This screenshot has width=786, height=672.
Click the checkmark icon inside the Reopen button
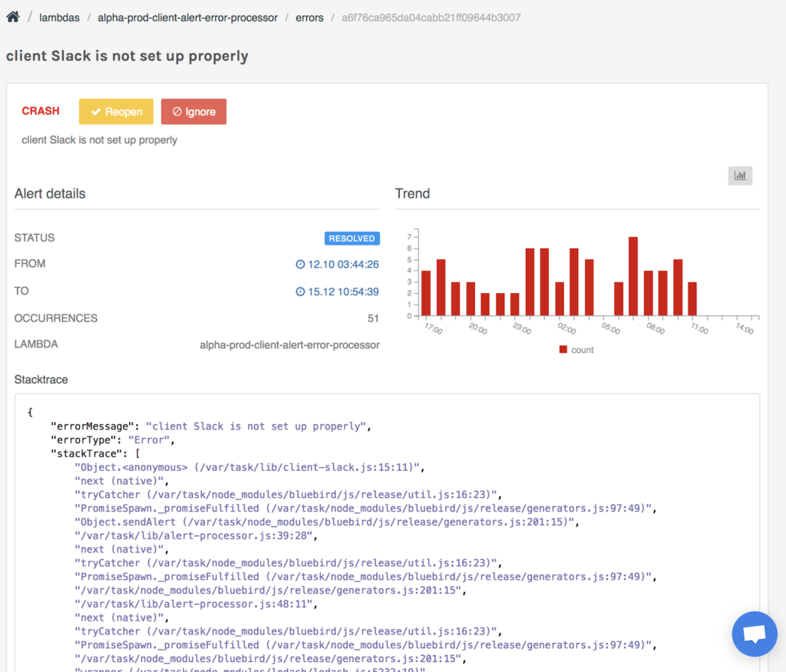point(94,111)
